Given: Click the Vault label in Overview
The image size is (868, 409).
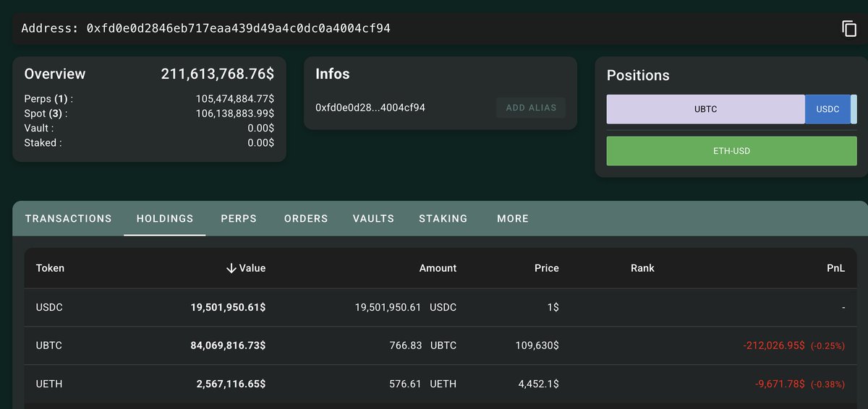Looking at the screenshot, I should point(39,128).
